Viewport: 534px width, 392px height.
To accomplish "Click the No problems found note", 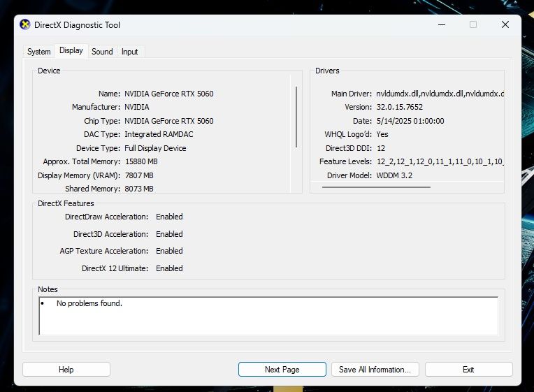I will tap(89, 303).
